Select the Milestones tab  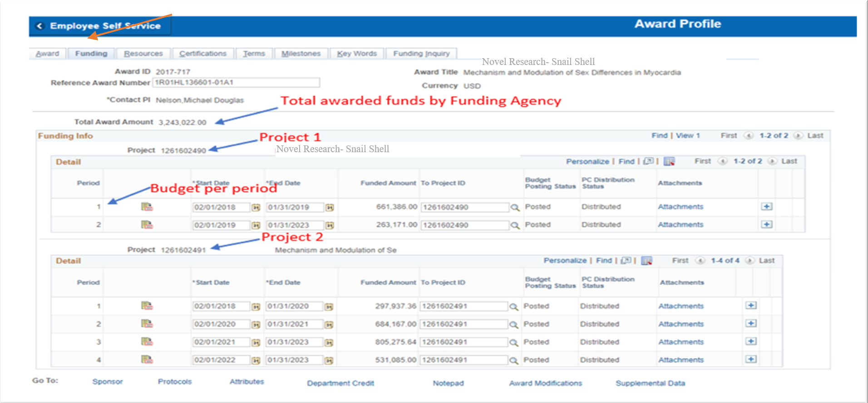pos(301,54)
